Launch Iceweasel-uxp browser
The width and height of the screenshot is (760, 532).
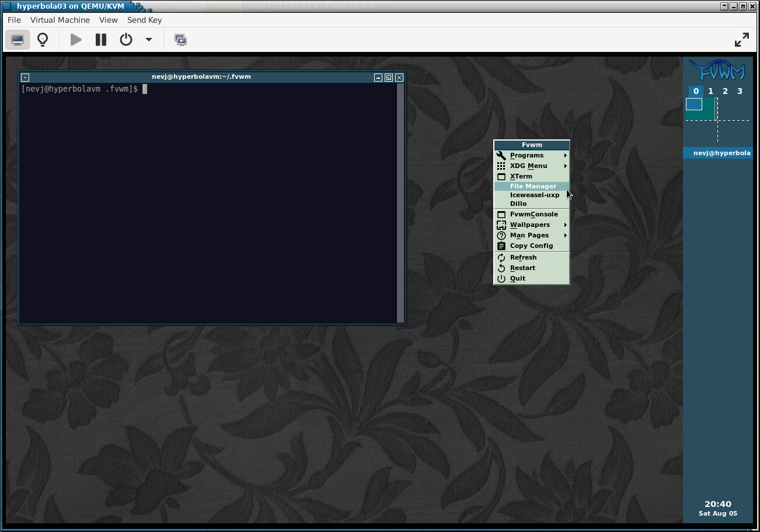(x=532, y=195)
